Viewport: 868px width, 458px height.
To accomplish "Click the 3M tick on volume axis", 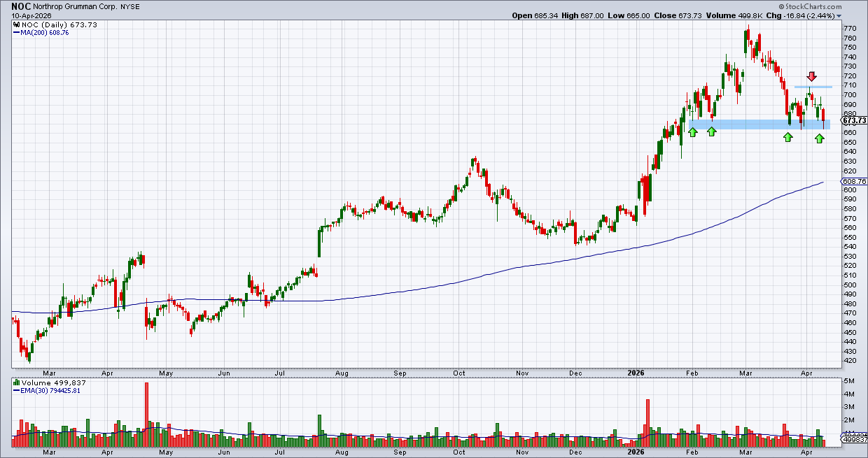I will click(848, 407).
